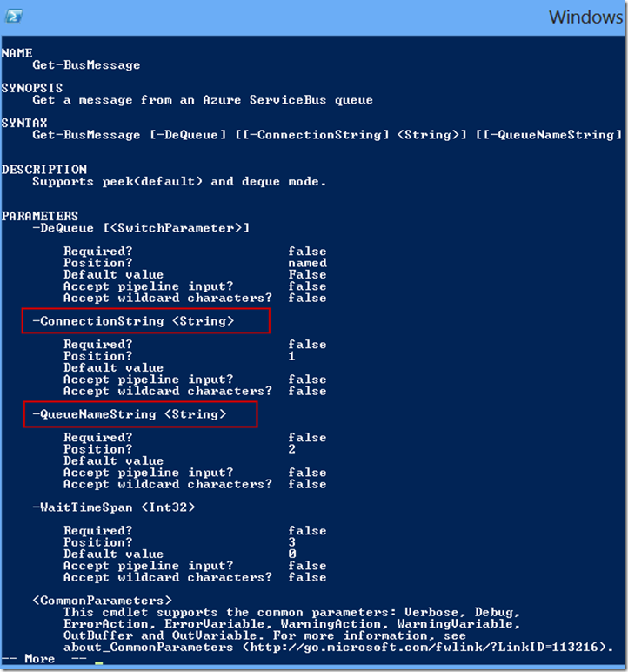Click the highlighted -QueueNameString parameter

point(130,414)
